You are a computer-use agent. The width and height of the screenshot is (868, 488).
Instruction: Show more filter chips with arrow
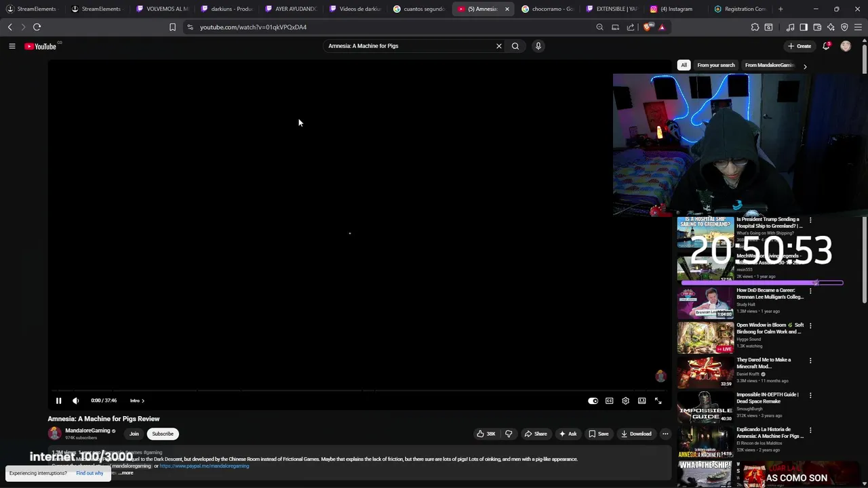click(x=805, y=66)
